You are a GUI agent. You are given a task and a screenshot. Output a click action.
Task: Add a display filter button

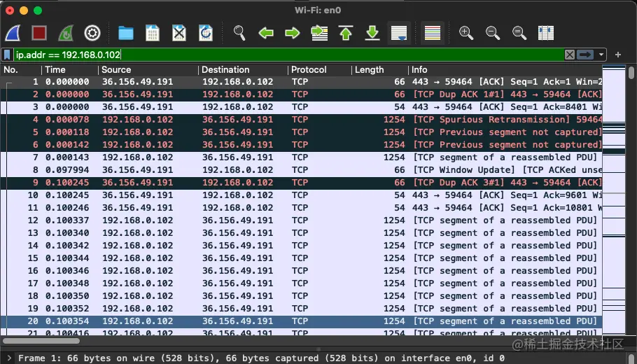click(618, 55)
